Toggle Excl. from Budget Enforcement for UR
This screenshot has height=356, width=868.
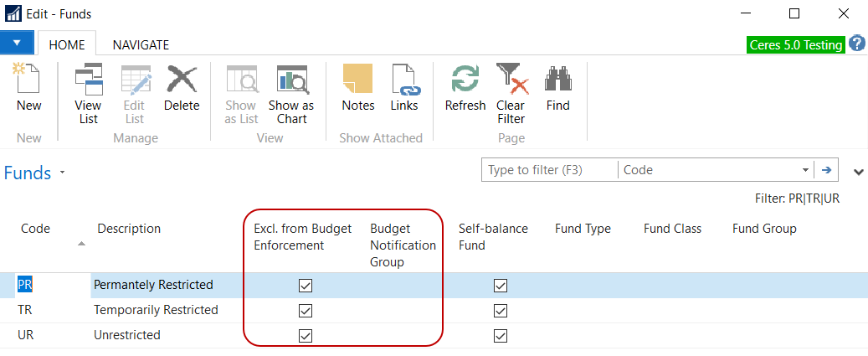point(306,336)
